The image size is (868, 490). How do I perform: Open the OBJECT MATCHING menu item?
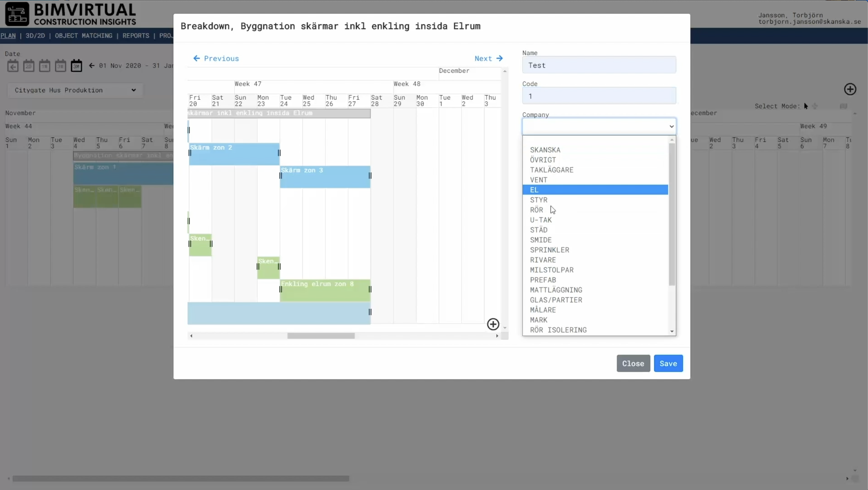84,36
